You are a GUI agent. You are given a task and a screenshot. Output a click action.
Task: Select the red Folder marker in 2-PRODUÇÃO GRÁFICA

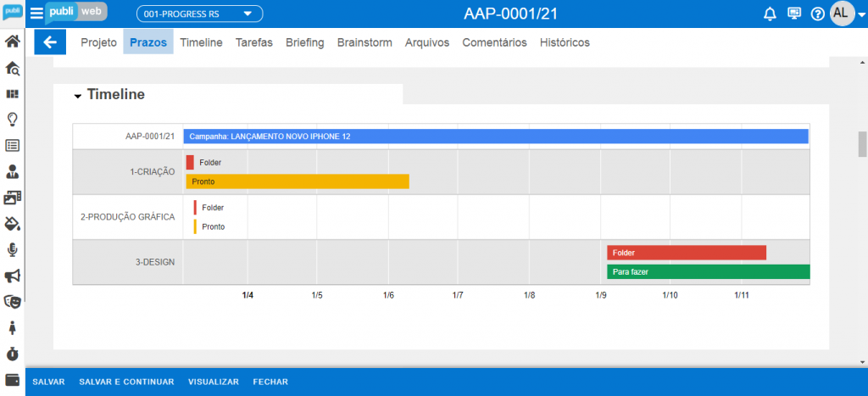(x=195, y=208)
